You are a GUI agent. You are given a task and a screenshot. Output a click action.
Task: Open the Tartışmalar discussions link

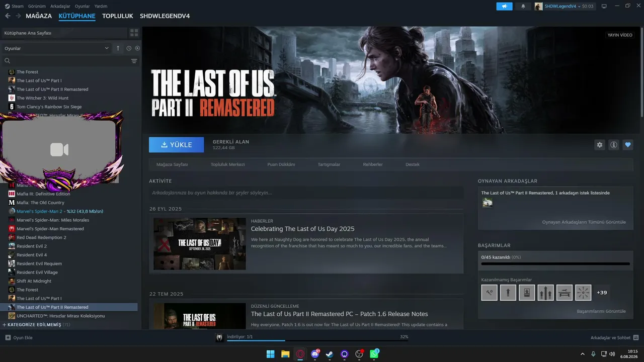coord(329,164)
